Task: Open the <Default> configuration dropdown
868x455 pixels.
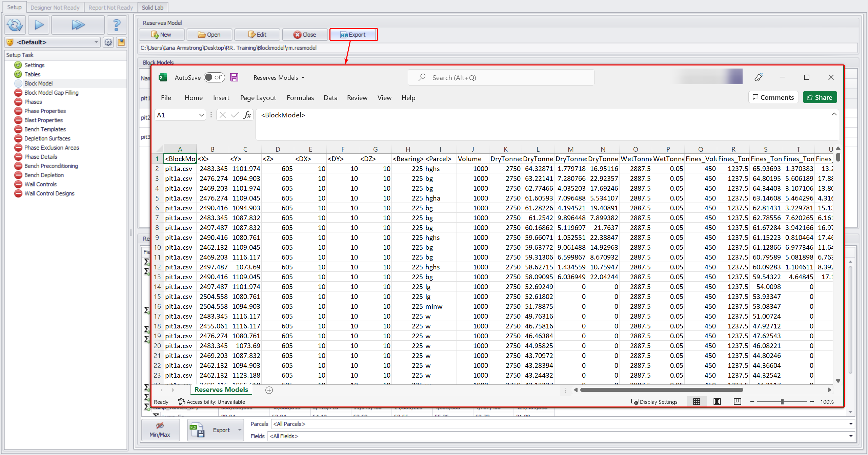Action: point(96,42)
